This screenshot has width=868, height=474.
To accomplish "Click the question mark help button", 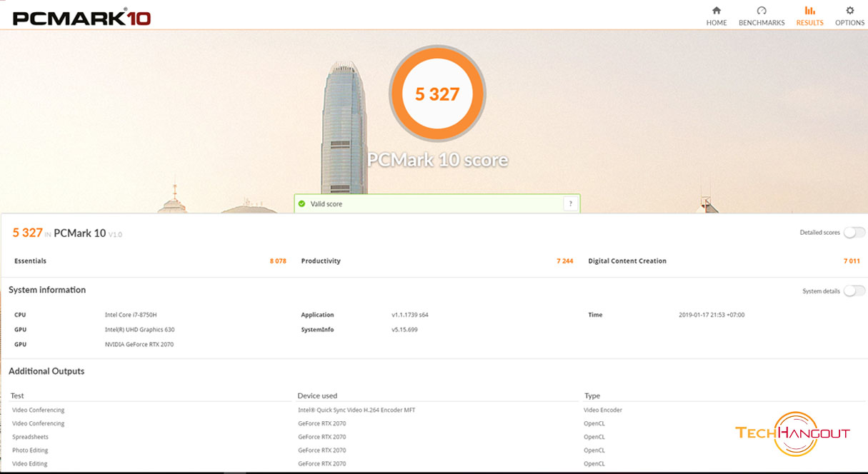I will pyautogui.click(x=570, y=203).
